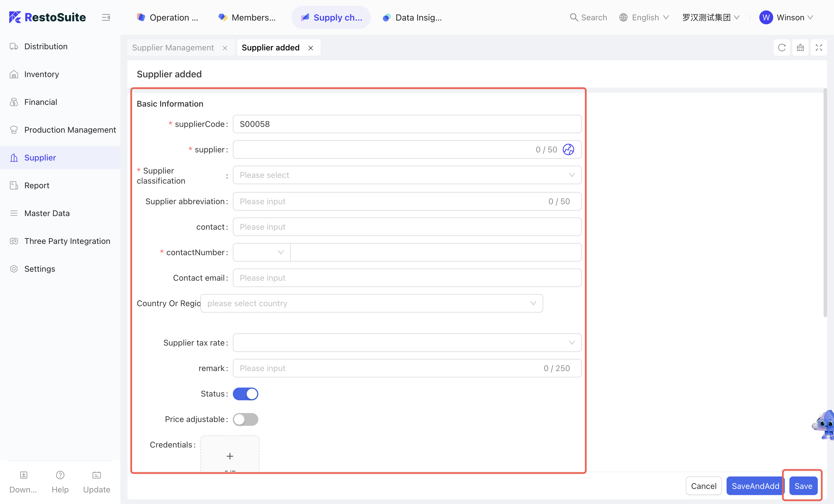Click the assistant mascot icon
The height and width of the screenshot is (504, 834).
pos(824,425)
